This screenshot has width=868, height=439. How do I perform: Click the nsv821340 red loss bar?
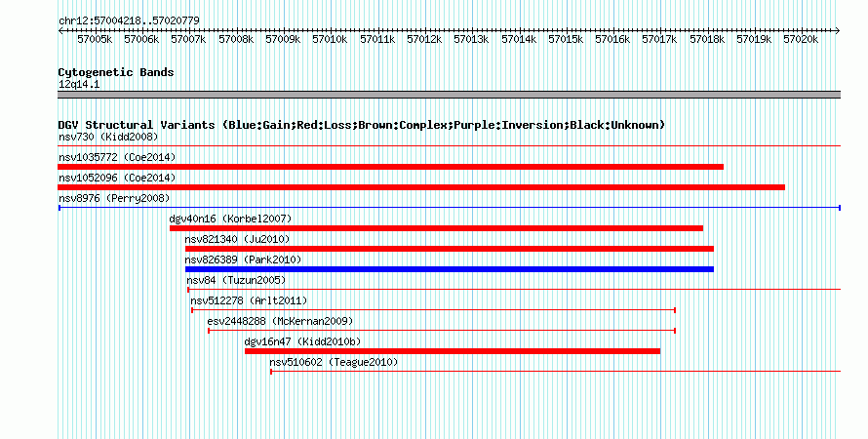point(450,249)
